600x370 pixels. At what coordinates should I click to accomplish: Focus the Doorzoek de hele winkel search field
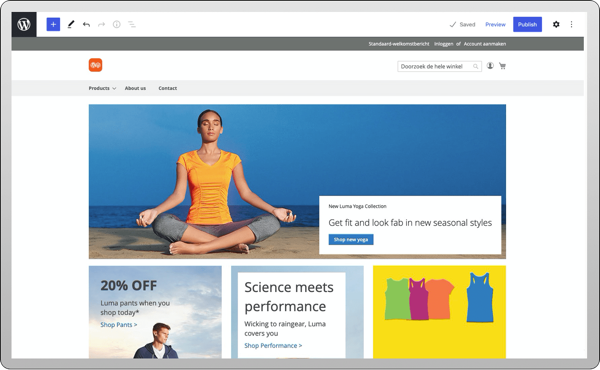click(x=439, y=67)
